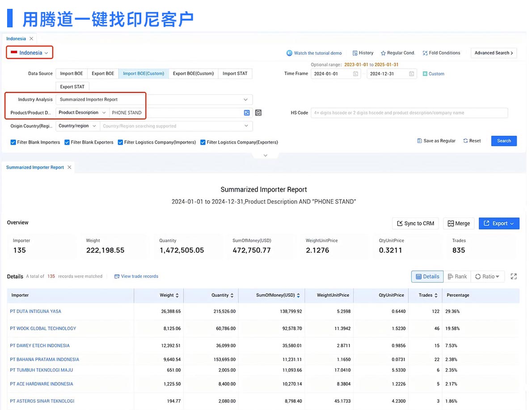Open importer PT TUMBUH TEKNOLOGI MAJU
The height and width of the screenshot is (410, 532).
pyautogui.click(x=42, y=370)
